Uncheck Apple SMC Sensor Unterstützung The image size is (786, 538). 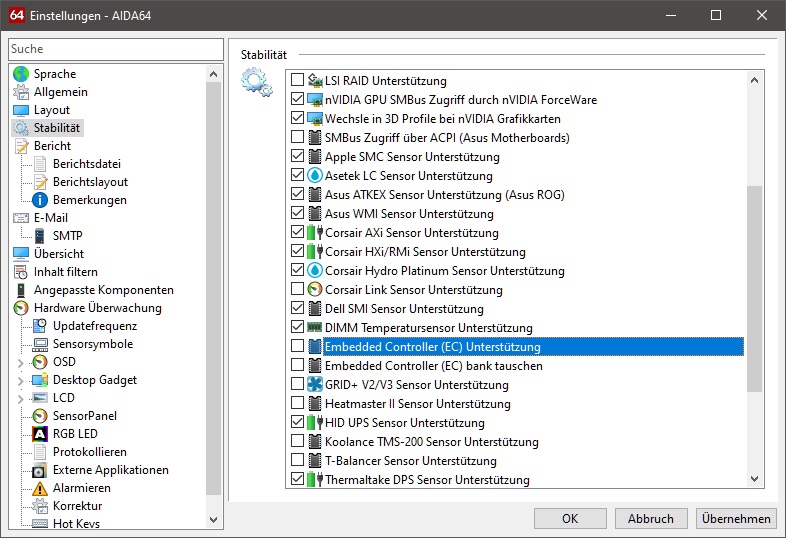pos(297,156)
